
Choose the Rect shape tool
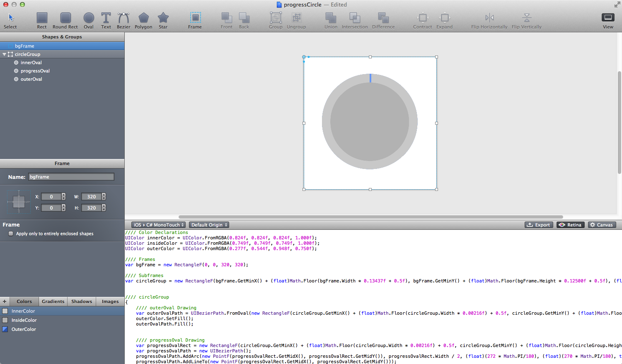[x=42, y=21]
